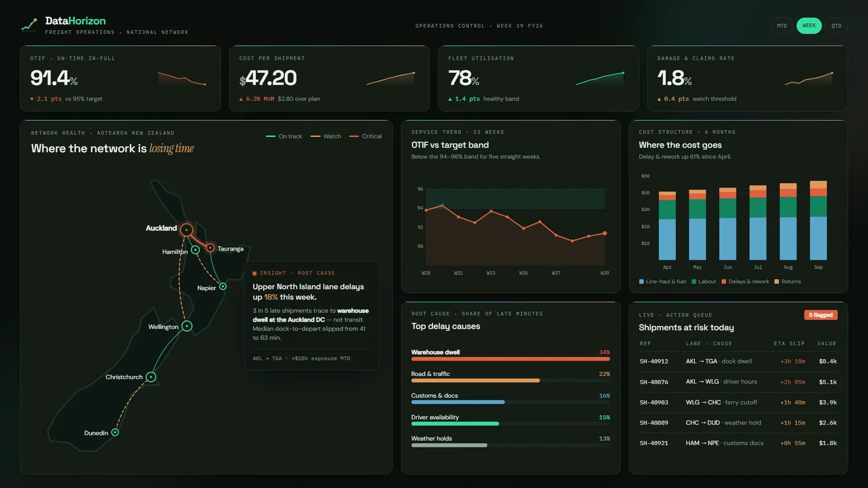Screen dimensions: 868x488
Task: Open the OTIF On-Time In-Full card
Action: [120, 79]
